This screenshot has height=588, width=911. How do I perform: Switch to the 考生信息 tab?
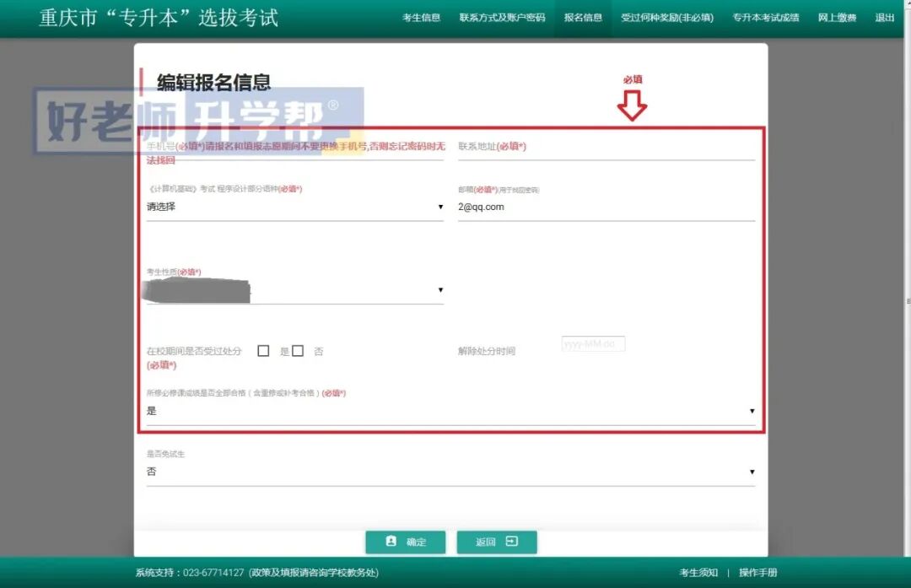coord(421,18)
